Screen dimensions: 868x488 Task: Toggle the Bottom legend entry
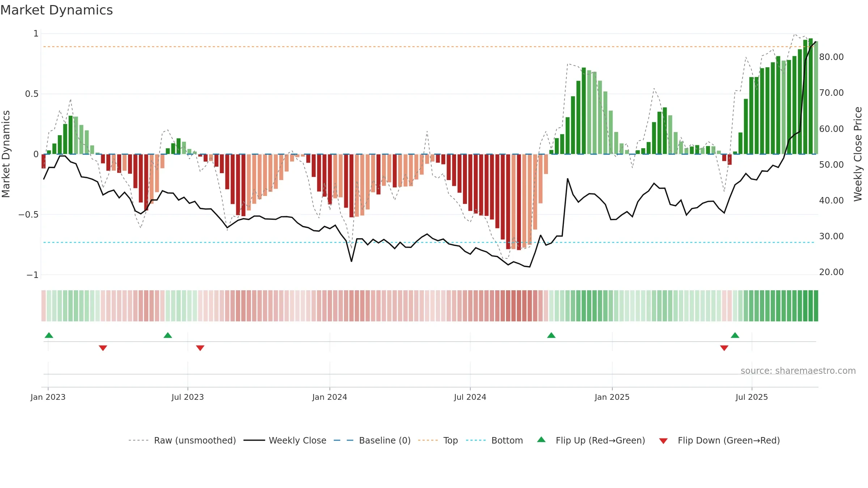click(x=494, y=440)
